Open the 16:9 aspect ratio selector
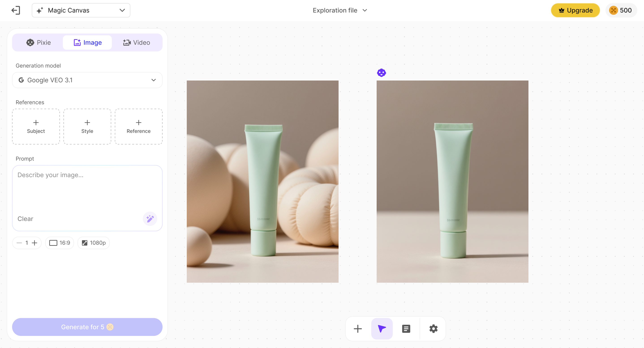The width and height of the screenshot is (644, 348). (60, 243)
